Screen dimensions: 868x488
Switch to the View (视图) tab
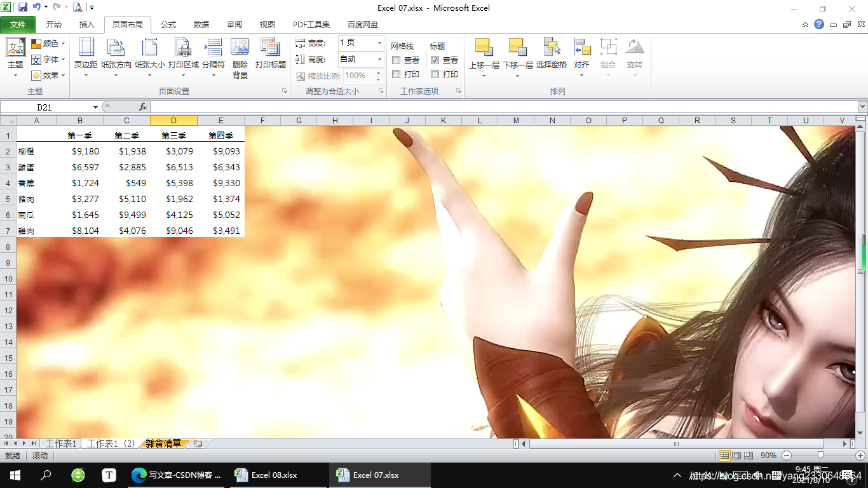coord(268,25)
